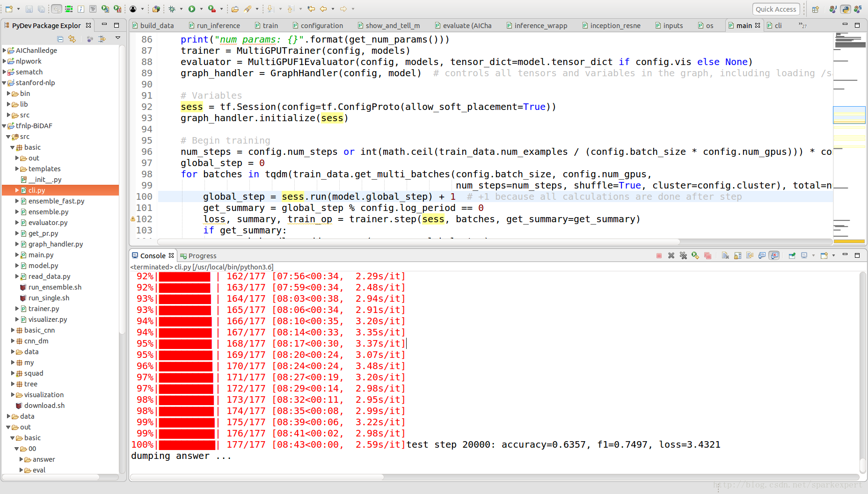Open the run_inference editor tab
Image resolution: width=868 pixels, height=494 pixels.
click(x=214, y=25)
